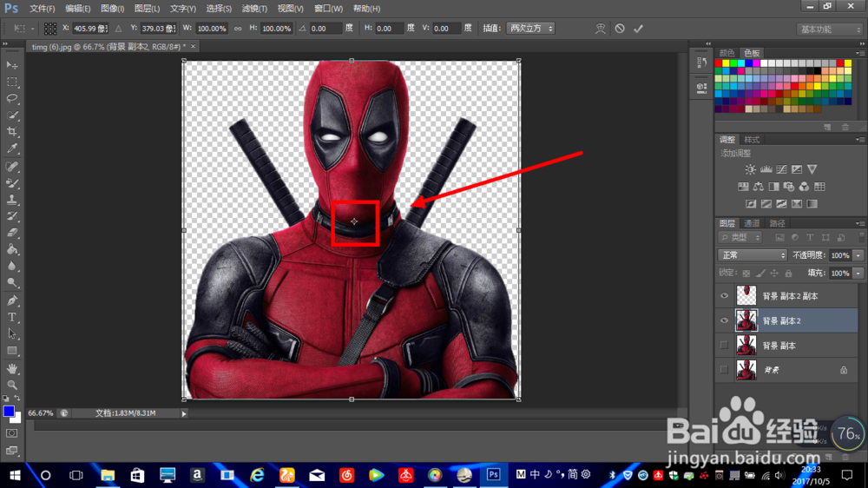Hide the 背景 副本2 layer

point(724,320)
